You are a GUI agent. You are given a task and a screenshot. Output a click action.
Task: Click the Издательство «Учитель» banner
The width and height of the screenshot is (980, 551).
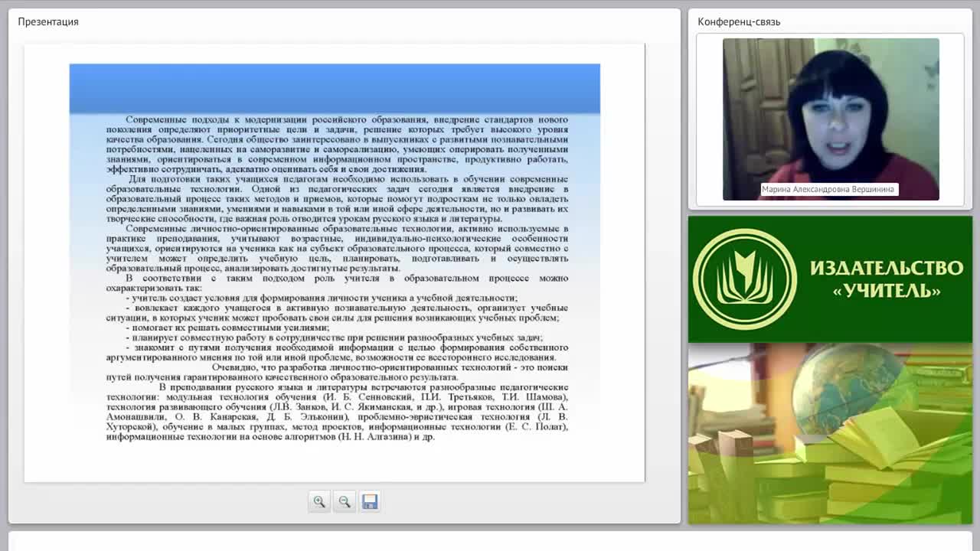tap(830, 279)
